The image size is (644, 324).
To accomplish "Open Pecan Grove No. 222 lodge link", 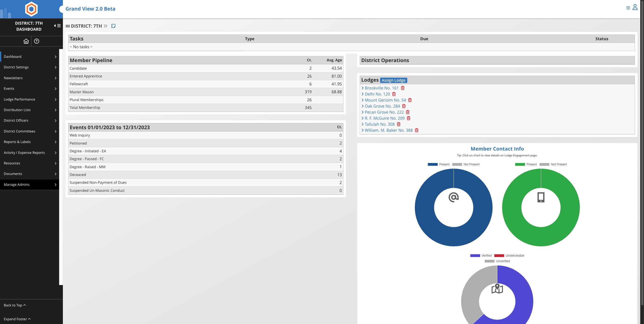I will [x=384, y=112].
